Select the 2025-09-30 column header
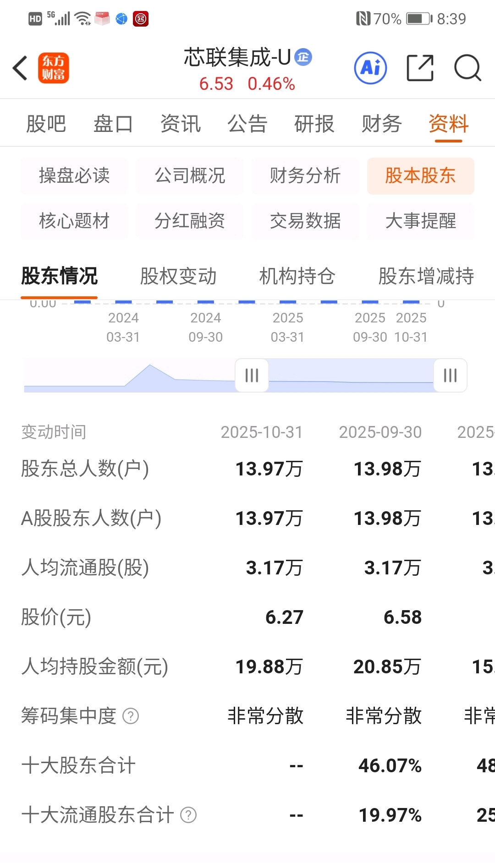 [x=380, y=432]
